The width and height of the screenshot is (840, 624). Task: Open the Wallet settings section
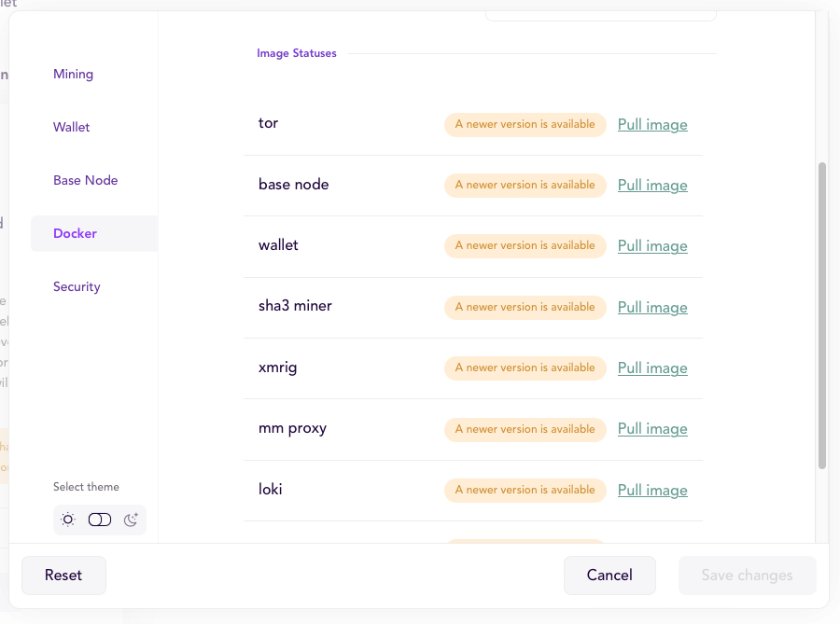coord(71,127)
